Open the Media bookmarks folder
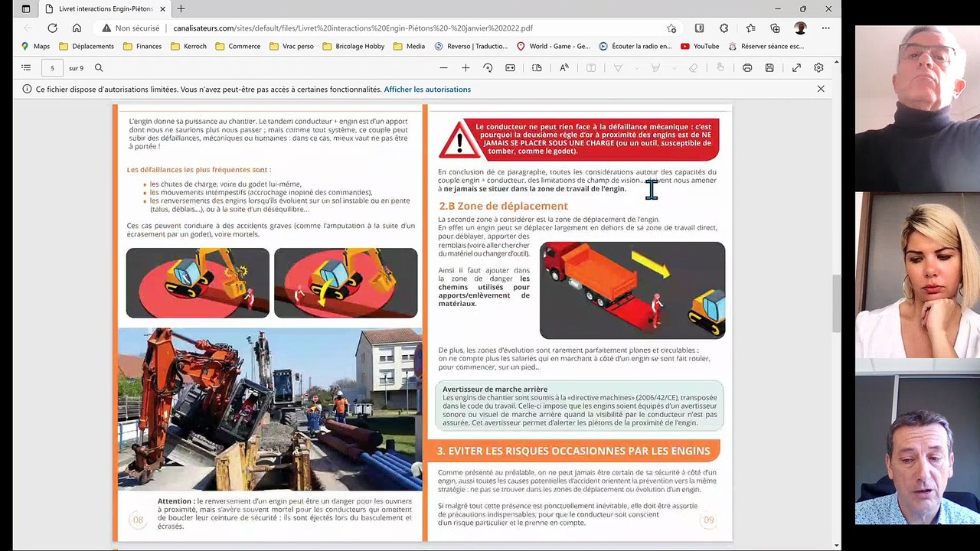This screenshot has height=551, width=980. tap(409, 46)
